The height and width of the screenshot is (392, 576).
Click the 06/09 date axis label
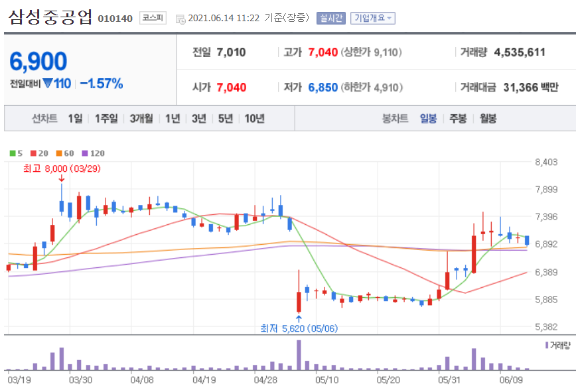[x=511, y=380]
